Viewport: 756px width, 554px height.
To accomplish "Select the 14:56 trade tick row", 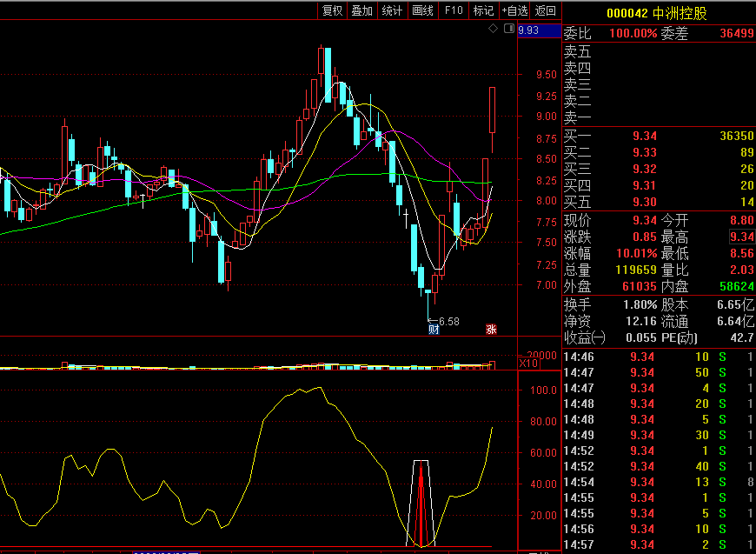I will click(x=659, y=530).
